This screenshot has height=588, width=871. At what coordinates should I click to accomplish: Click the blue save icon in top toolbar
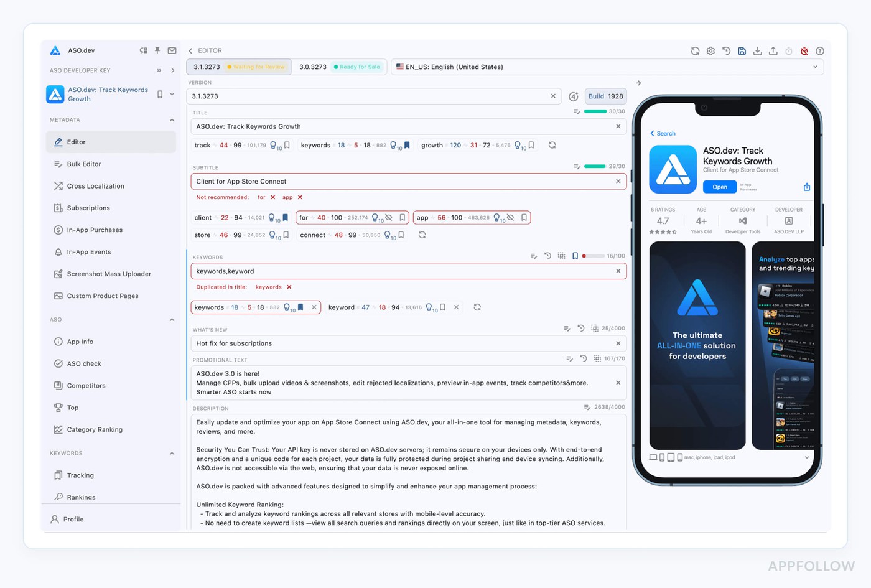(x=742, y=51)
